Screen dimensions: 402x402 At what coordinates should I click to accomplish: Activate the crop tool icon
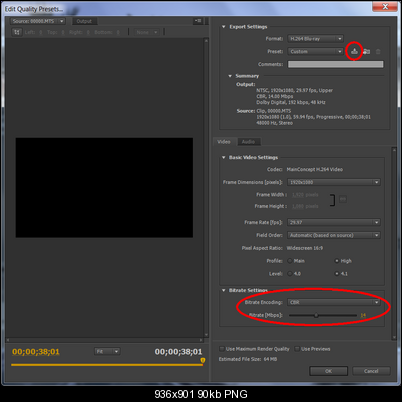coord(17,32)
